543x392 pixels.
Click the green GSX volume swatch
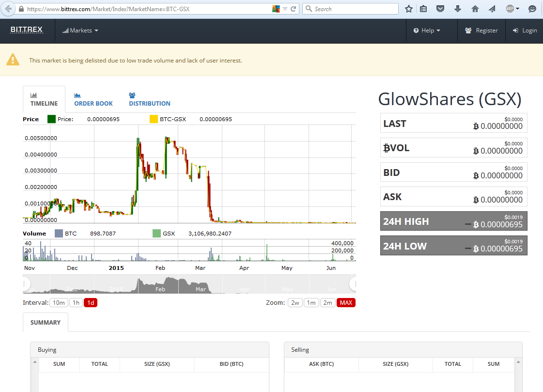click(x=156, y=234)
